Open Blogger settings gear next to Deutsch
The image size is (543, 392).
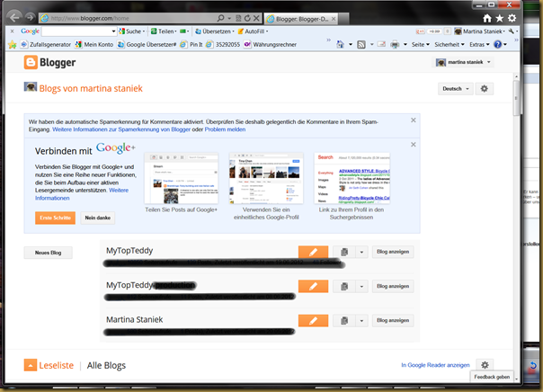(485, 89)
